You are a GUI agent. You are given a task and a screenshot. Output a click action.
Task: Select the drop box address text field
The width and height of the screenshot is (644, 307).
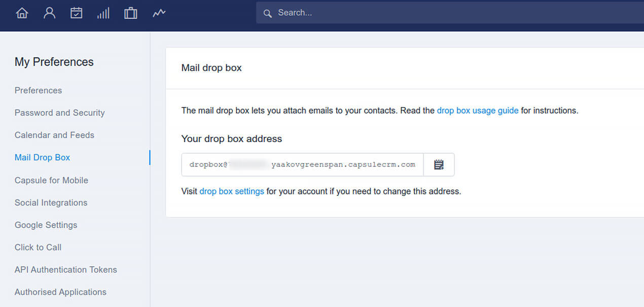pyautogui.click(x=302, y=165)
